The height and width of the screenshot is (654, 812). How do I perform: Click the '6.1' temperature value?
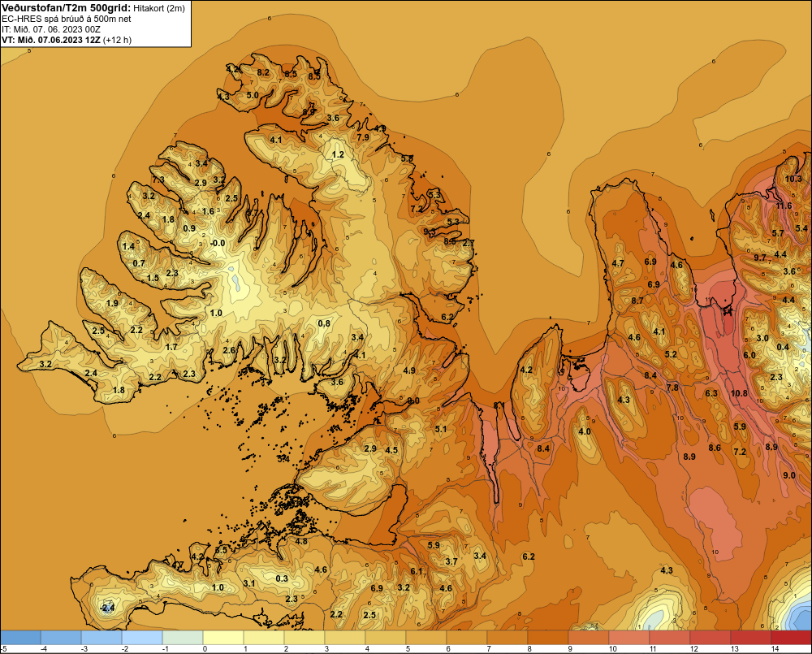click(x=417, y=571)
